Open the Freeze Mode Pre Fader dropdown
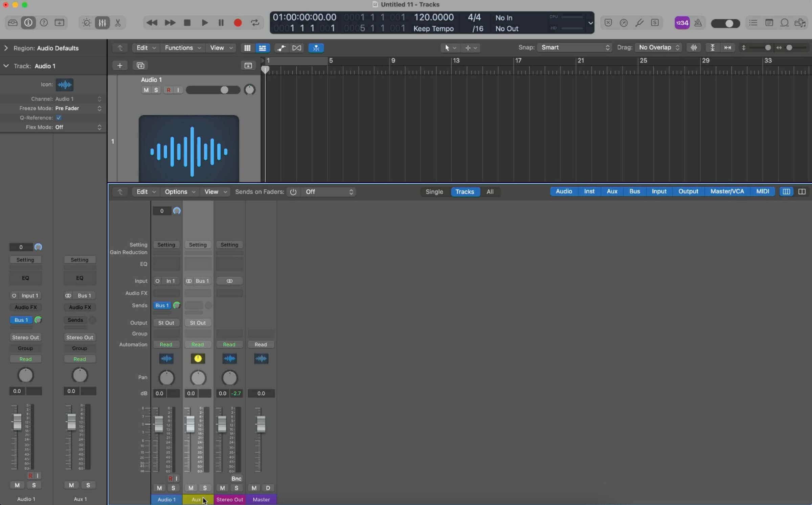The height and width of the screenshot is (505, 812). pyautogui.click(x=78, y=108)
